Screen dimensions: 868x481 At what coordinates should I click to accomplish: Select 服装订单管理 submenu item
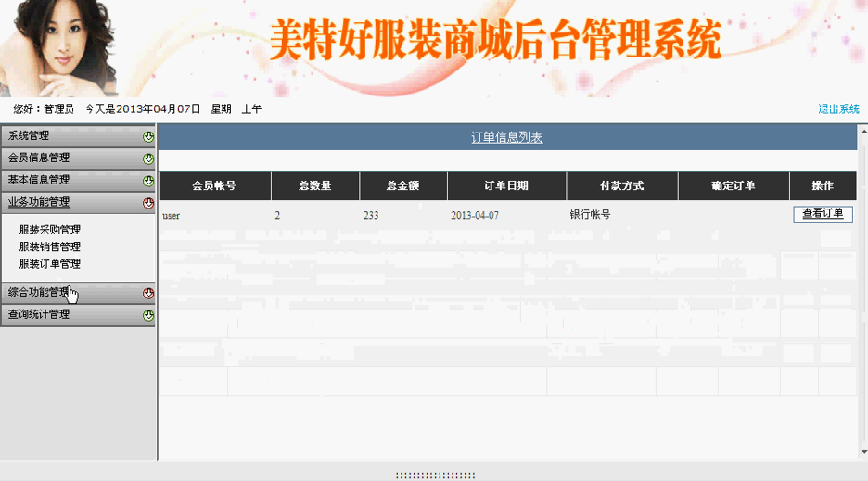tap(50, 264)
